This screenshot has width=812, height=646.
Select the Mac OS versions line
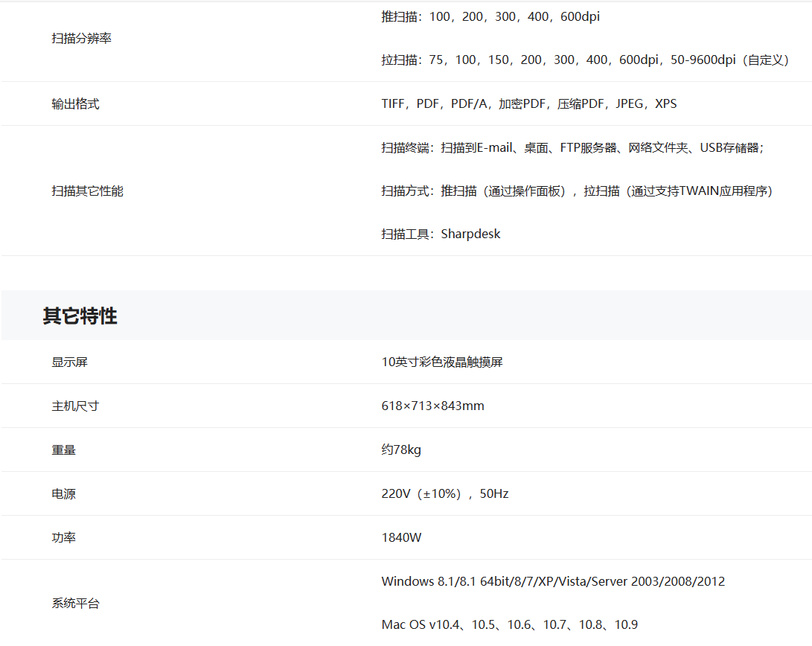coord(509,625)
